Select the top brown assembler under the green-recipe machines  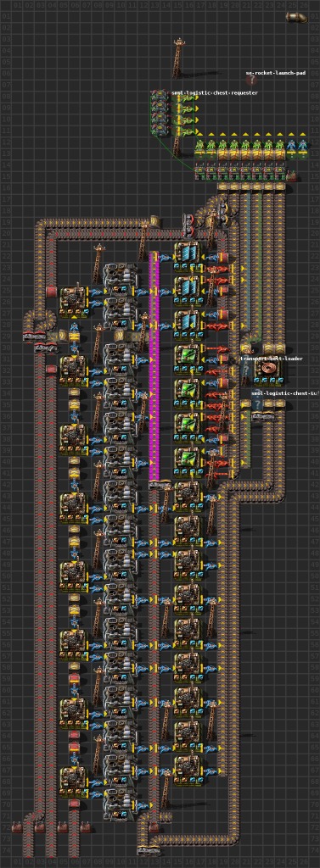[x=188, y=497]
